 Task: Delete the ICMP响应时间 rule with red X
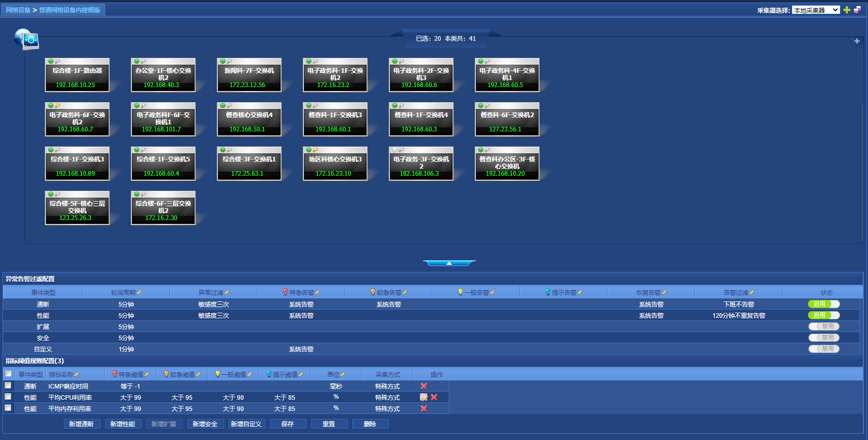pyautogui.click(x=424, y=386)
